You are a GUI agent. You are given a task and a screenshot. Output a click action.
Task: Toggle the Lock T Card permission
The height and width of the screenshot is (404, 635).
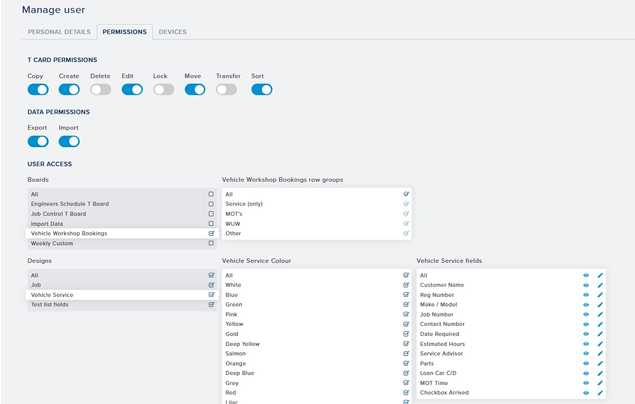(x=163, y=89)
